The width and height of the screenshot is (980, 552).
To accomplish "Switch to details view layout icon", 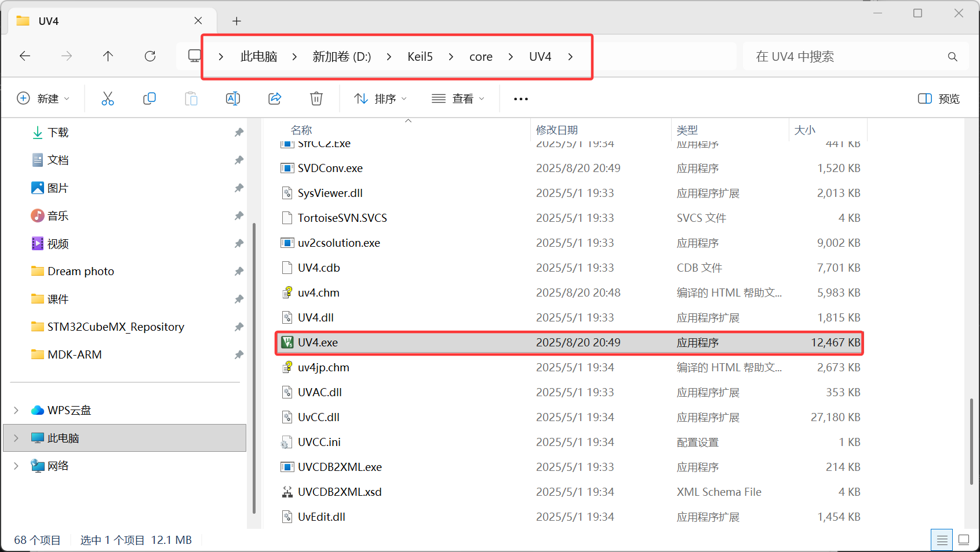I will (x=942, y=540).
